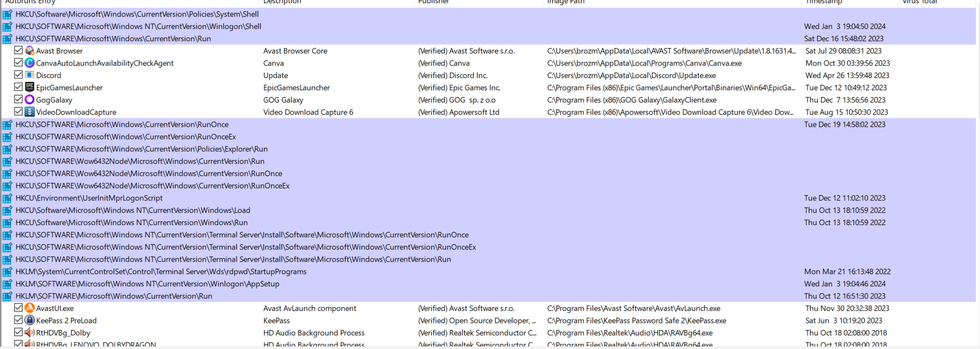The width and height of the screenshot is (980, 349).
Task: Click the RtHDVBg_Dolby speaker icon
Action: coord(29,333)
